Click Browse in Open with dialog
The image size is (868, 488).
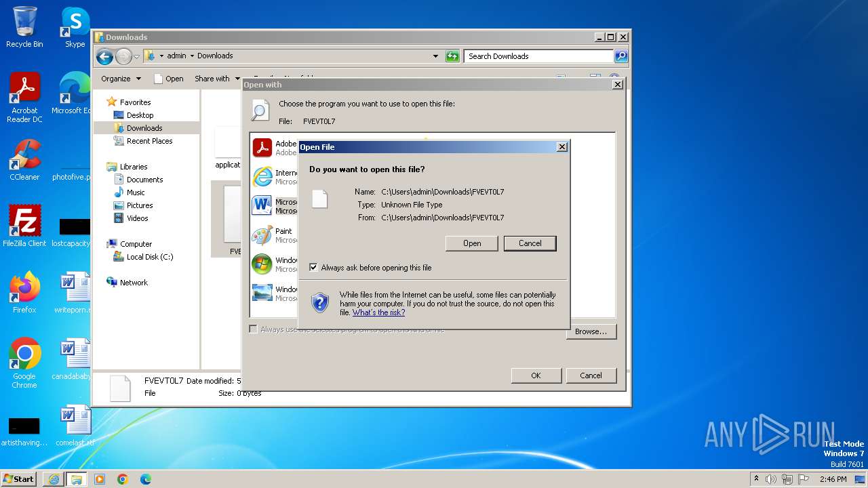591,331
